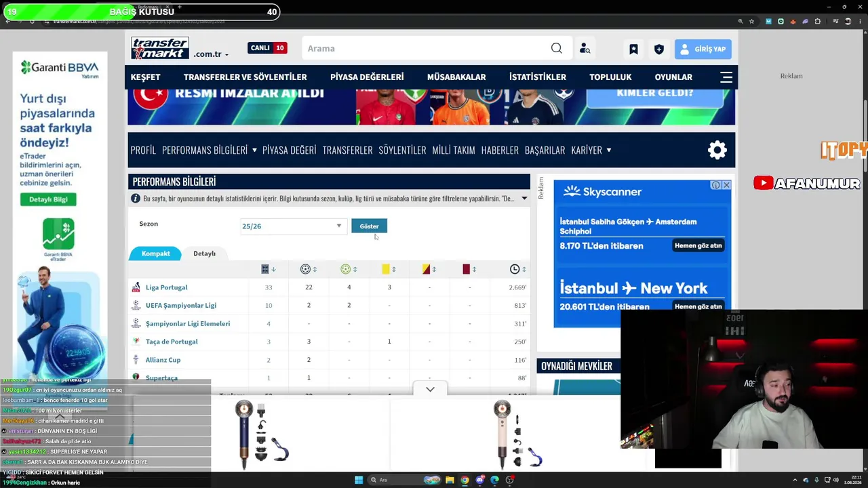
Task: Switch to the Kompakt tab
Action: tap(155, 253)
